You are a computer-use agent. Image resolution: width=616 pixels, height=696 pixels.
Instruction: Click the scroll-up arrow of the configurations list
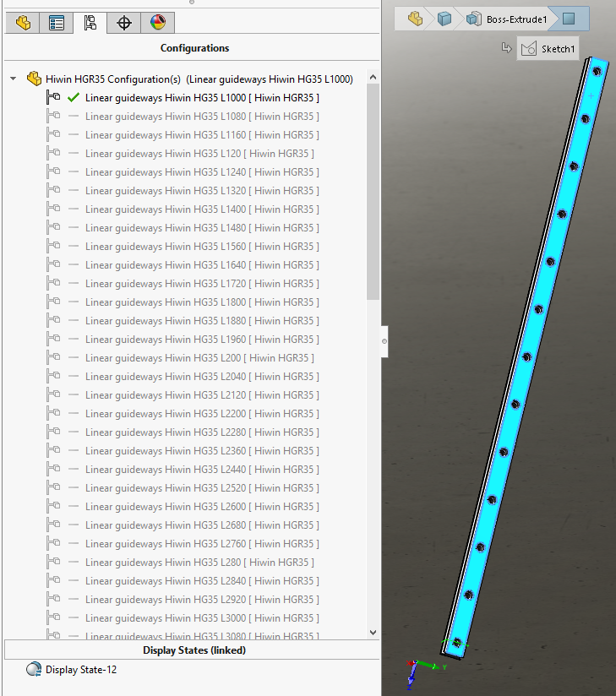coord(373,77)
